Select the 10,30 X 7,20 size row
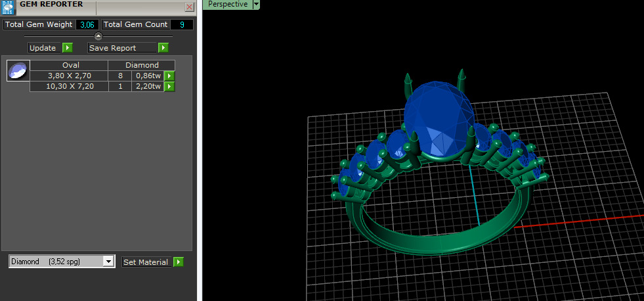644x301 pixels. click(x=69, y=86)
